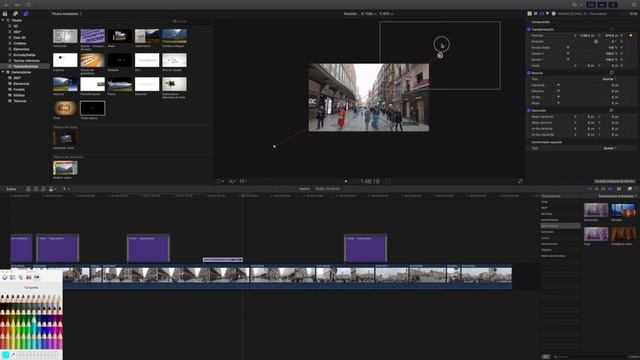Enter full-screen viewer mode
640x360 pixels.
point(520,181)
